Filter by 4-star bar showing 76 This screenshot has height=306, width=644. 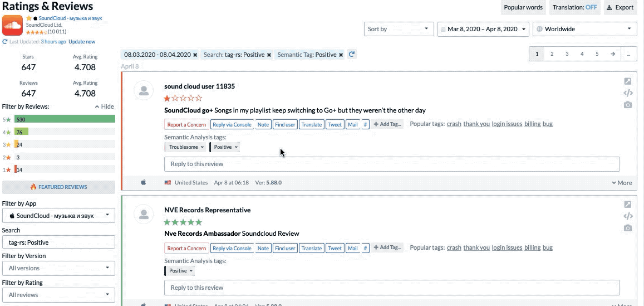click(x=65, y=132)
